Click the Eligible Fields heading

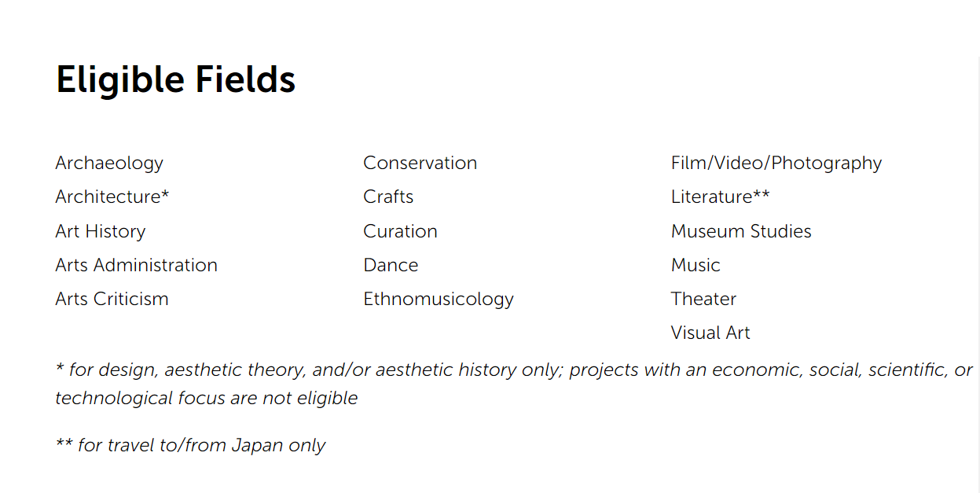click(x=175, y=79)
